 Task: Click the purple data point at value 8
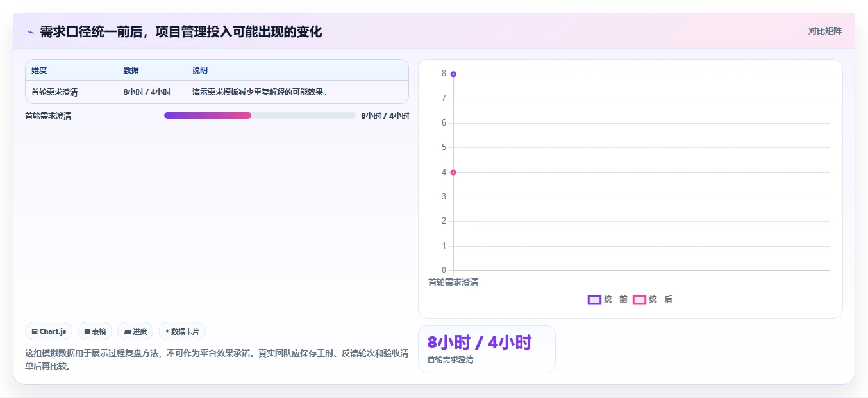click(453, 74)
